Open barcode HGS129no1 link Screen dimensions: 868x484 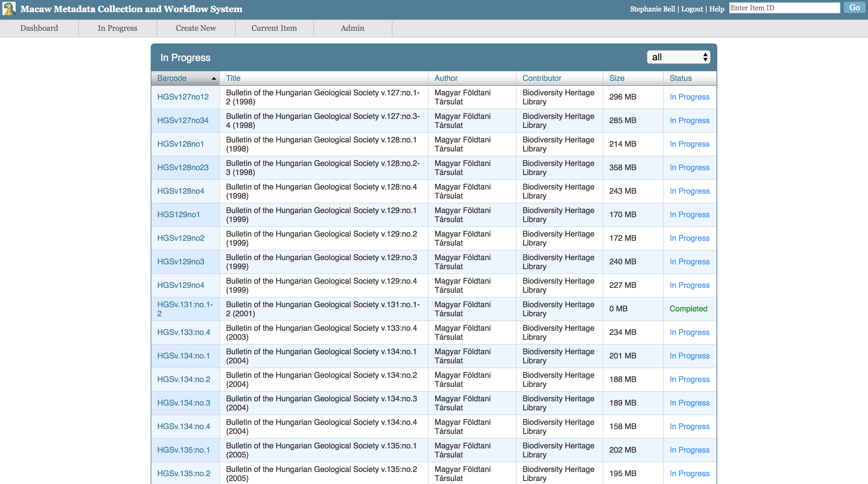(178, 215)
